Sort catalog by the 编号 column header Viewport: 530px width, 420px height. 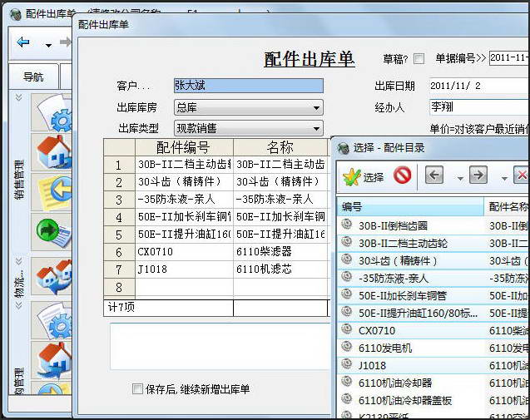411,206
